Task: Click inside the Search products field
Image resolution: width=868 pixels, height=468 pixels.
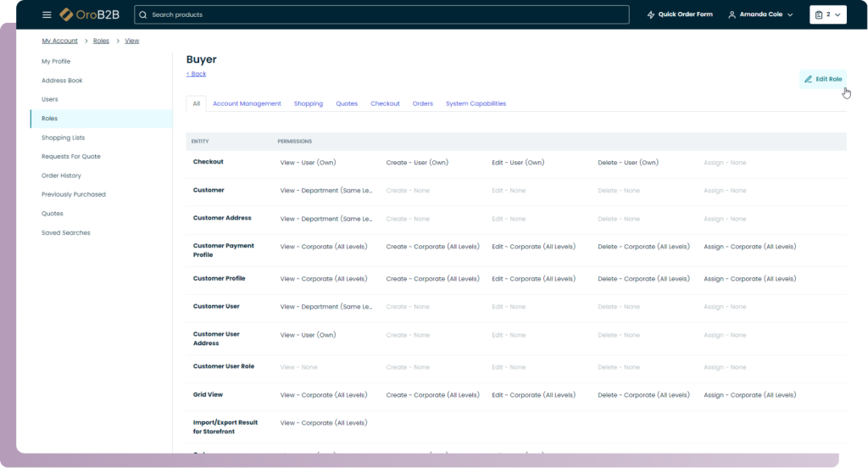Action: coord(381,15)
